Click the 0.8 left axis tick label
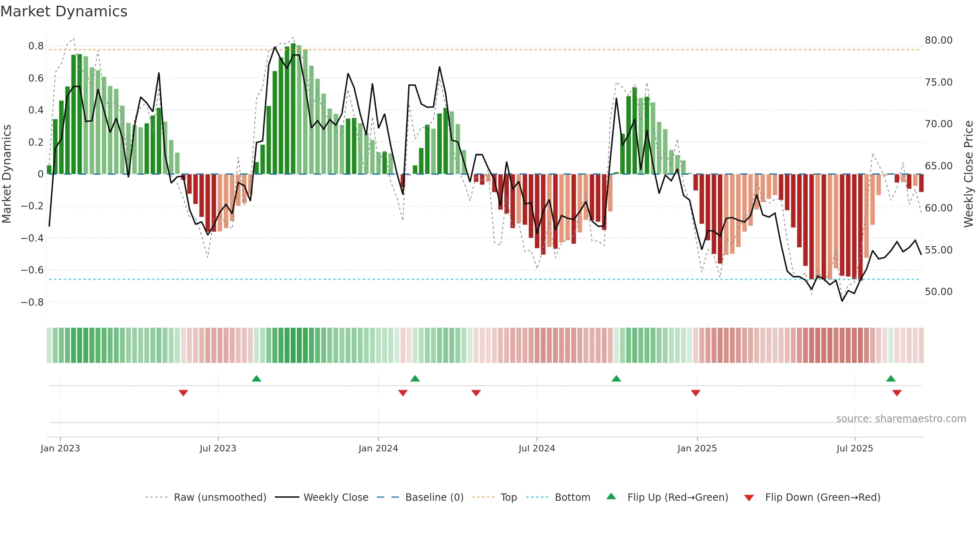 point(36,46)
